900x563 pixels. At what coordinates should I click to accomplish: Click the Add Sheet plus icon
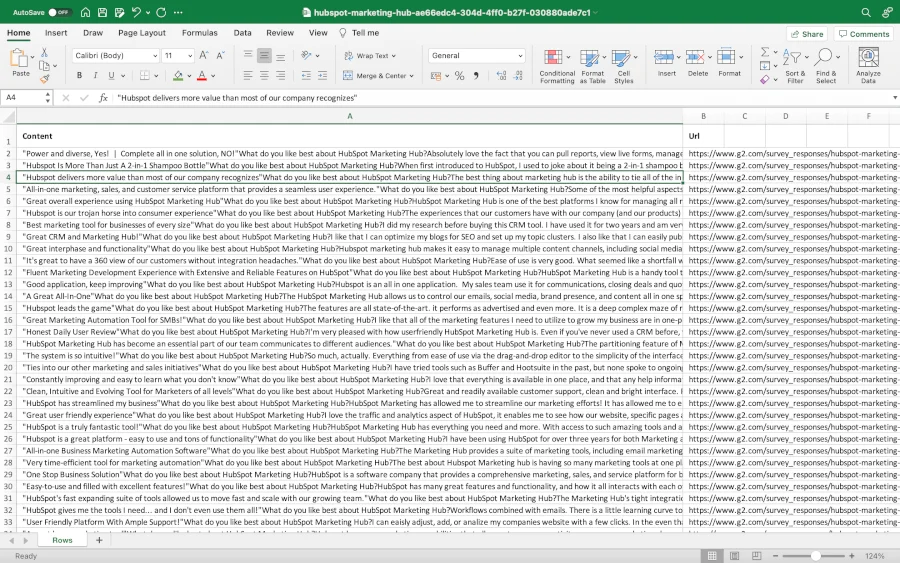99,540
